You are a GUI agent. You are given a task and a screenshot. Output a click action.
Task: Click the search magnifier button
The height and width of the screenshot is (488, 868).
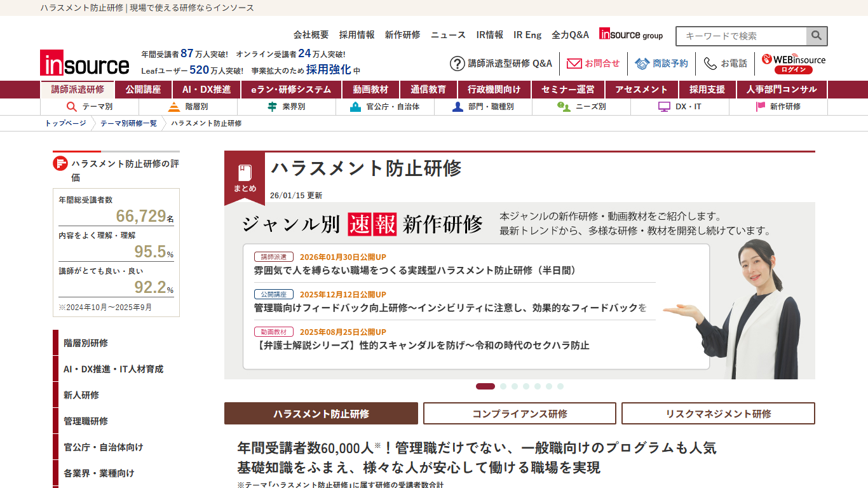pos(817,36)
